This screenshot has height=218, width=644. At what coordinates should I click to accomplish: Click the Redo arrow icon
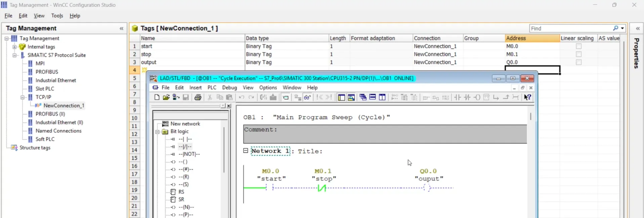(x=251, y=97)
